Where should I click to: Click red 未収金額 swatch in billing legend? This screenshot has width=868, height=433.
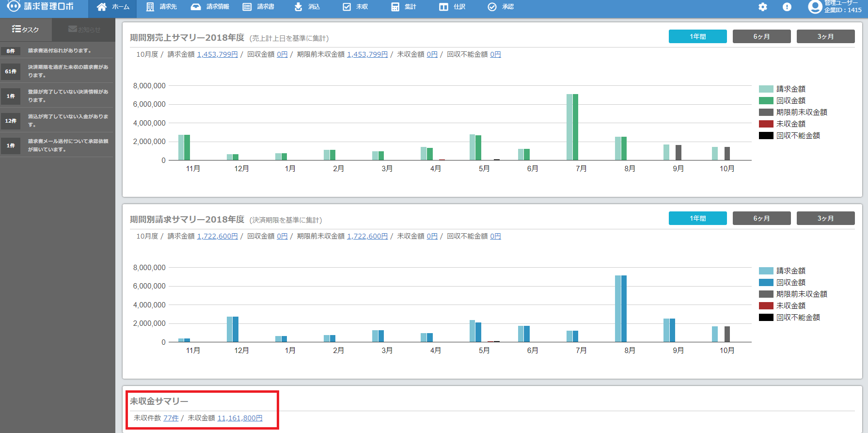tap(766, 305)
